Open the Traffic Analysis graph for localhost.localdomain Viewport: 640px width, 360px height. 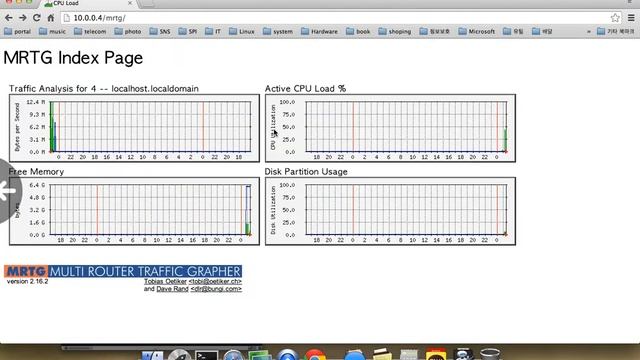tap(134, 128)
